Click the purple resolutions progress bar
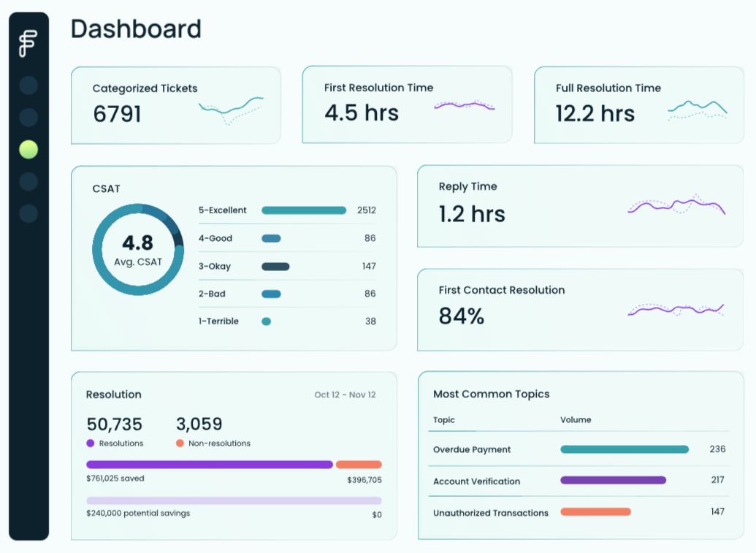Image resolution: width=756 pixels, height=553 pixels. 210,465
